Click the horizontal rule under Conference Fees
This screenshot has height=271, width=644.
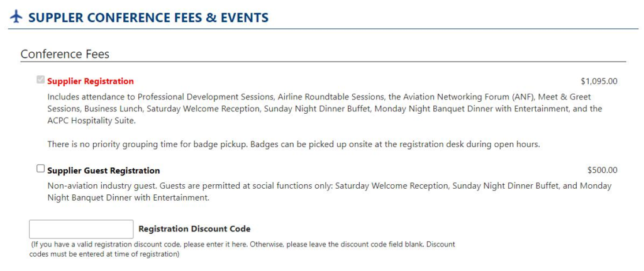323,62
